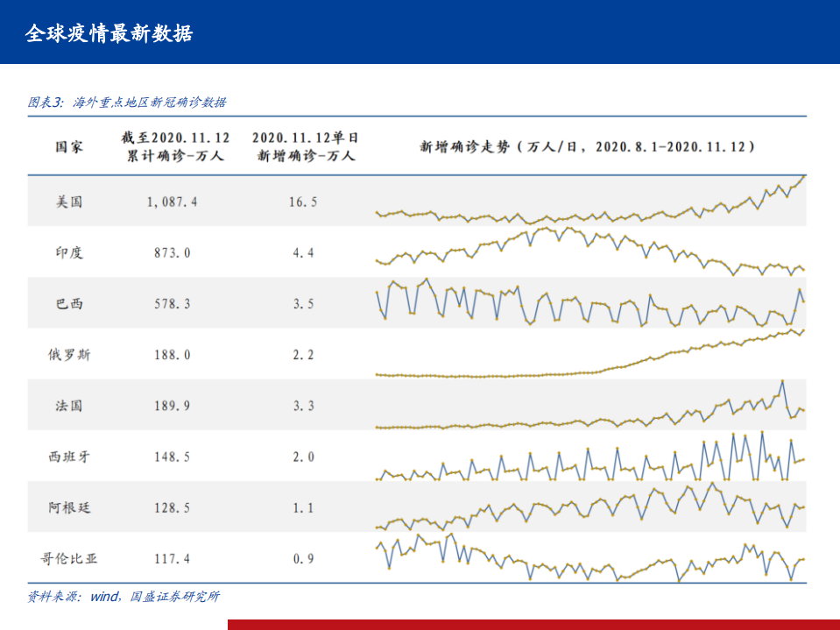Select the 哥伦比亚 country cell

pyautogui.click(x=69, y=558)
